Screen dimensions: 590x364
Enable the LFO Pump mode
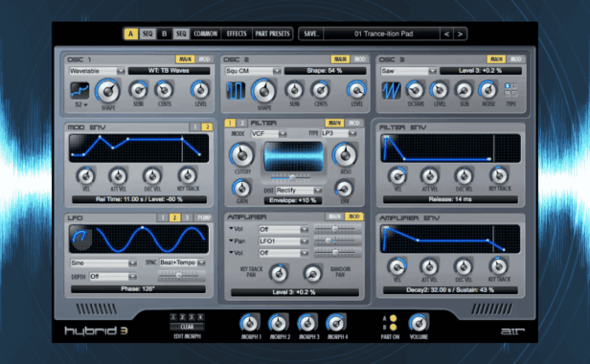pyautogui.click(x=204, y=217)
